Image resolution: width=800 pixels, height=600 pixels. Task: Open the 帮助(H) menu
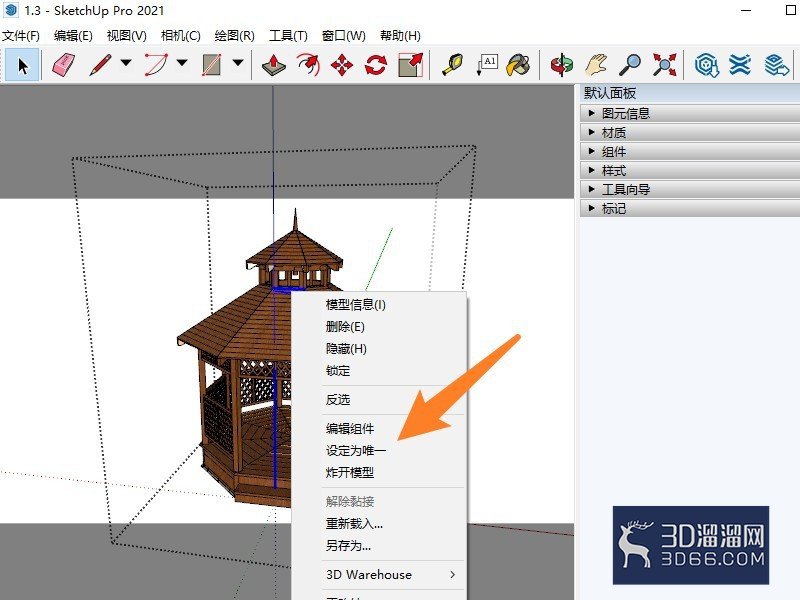[x=401, y=36]
